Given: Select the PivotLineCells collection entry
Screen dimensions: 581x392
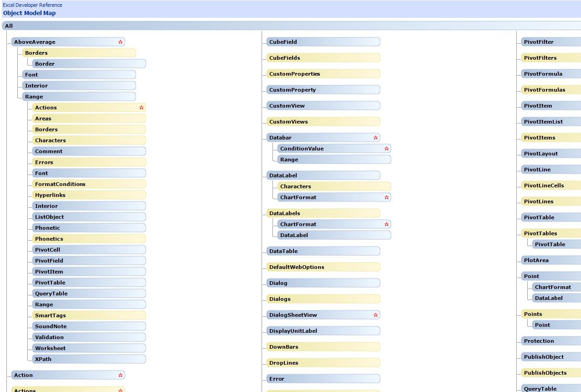Looking at the screenshot, I should coord(544,186).
